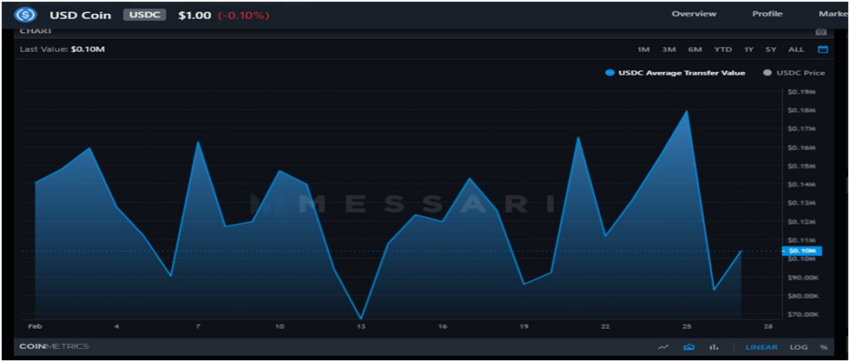Click the USD Coin logo icon
The image size is (850, 362).
click(x=25, y=15)
